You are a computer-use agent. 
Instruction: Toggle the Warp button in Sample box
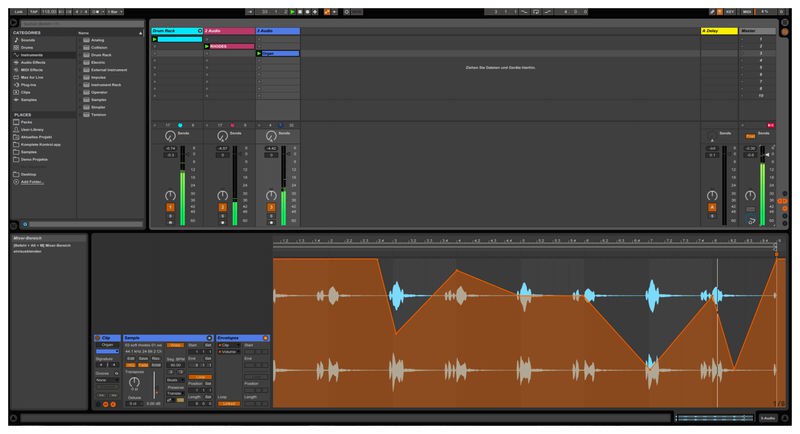[x=176, y=344]
